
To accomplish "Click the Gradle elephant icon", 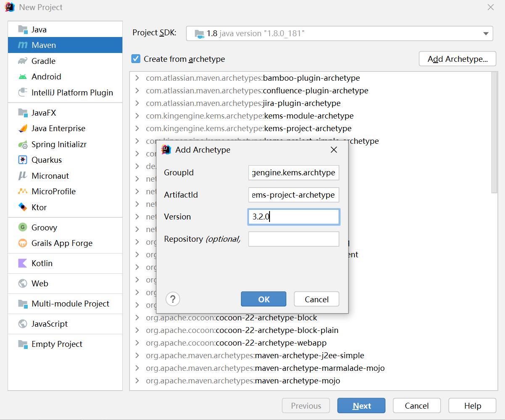I will point(23,61).
